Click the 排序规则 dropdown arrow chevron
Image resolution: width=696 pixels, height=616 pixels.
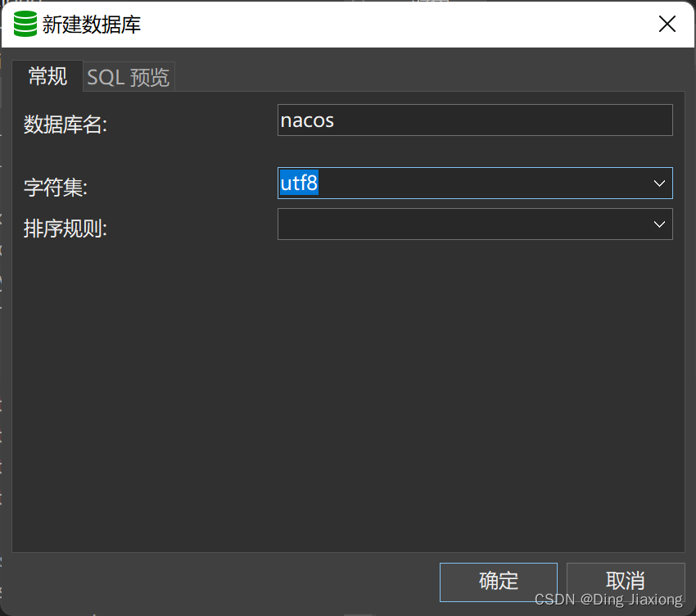(x=659, y=224)
